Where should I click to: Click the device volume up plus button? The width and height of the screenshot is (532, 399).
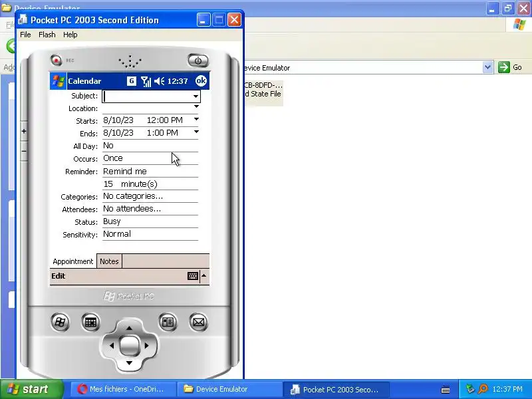tap(24, 131)
